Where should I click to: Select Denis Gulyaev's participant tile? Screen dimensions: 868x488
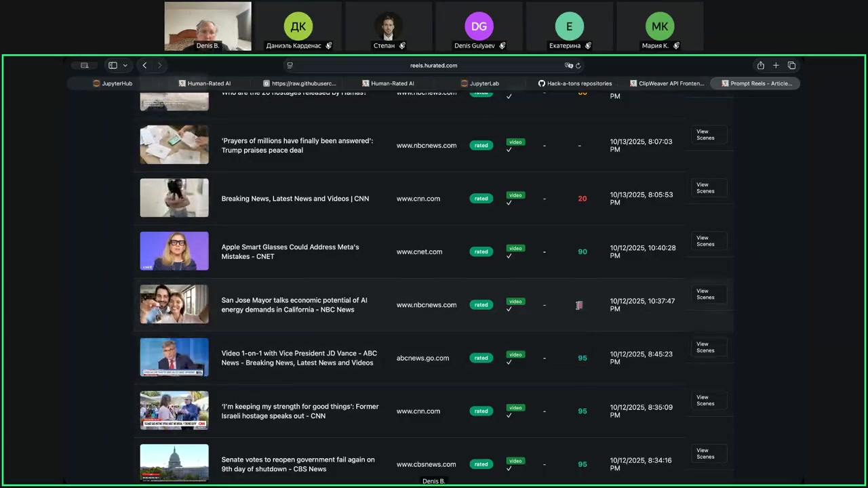(x=479, y=27)
